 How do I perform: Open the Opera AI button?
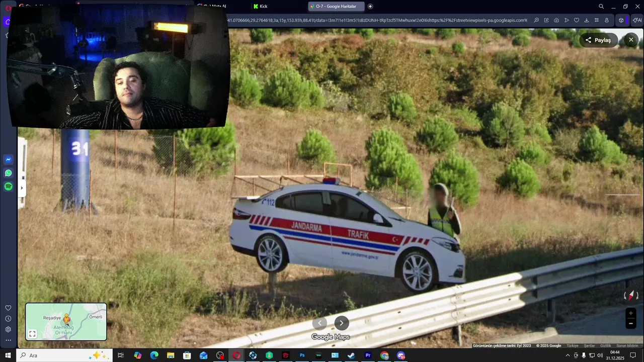(637, 20)
